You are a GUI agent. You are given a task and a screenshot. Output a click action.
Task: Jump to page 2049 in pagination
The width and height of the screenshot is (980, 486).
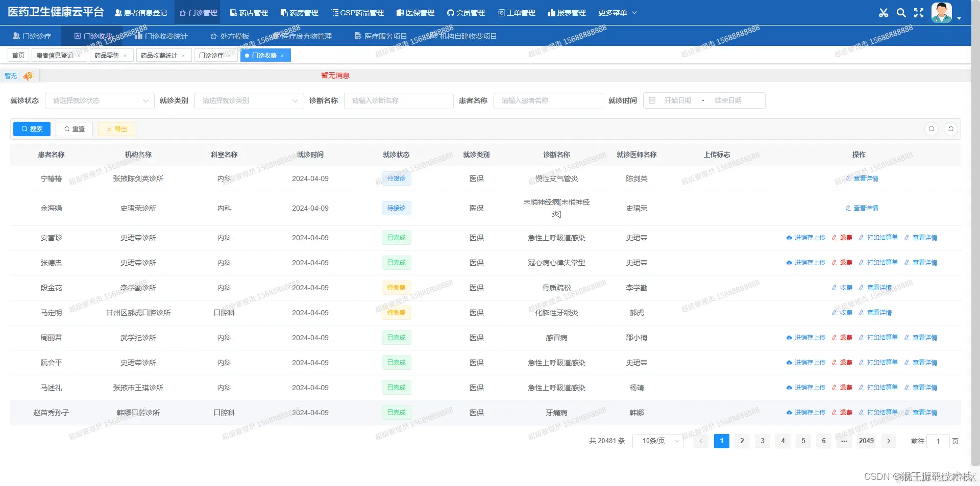coord(866,441)
